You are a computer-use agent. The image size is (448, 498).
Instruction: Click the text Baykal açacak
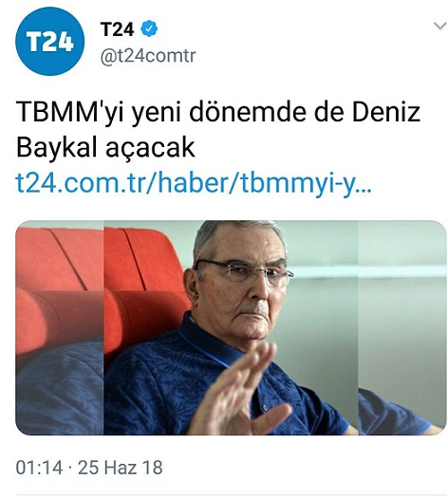pyautogui.click(x=105, y=148)
